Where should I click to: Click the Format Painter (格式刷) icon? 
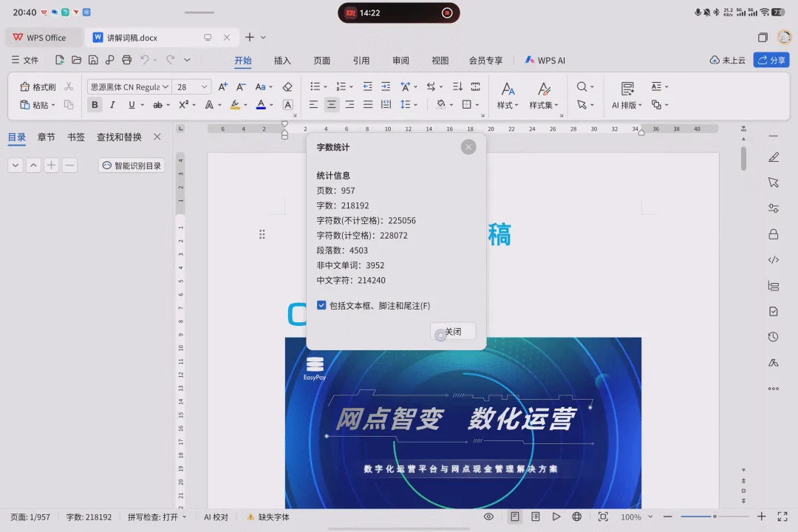click(38, 87)
